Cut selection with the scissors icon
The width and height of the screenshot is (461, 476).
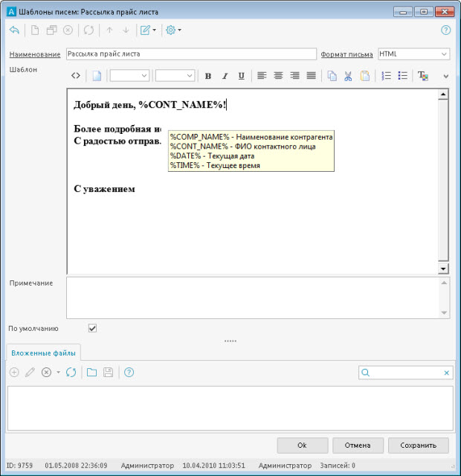tap(347, 76)
